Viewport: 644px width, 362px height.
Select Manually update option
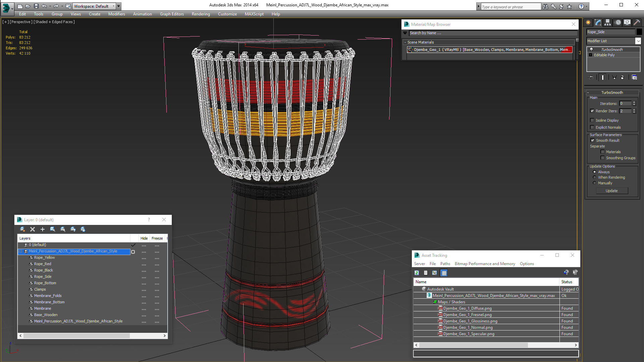pyautogui.click(x=594, y=183)
